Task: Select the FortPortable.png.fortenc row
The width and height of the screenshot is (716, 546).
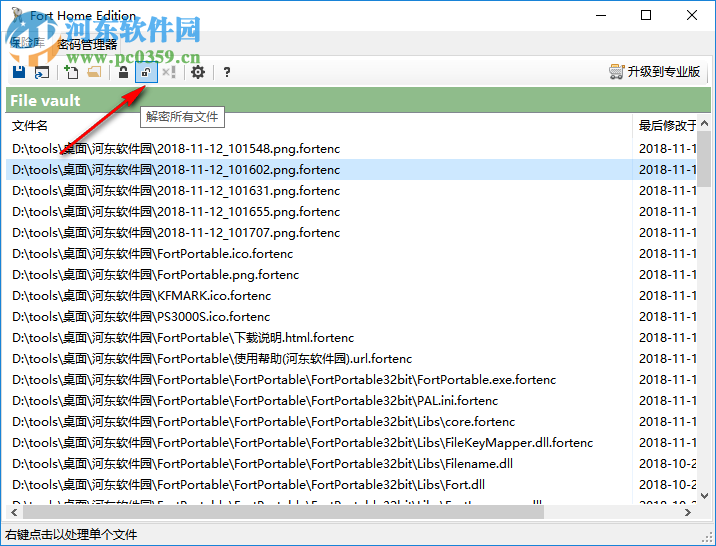Action: pos(351,275)
